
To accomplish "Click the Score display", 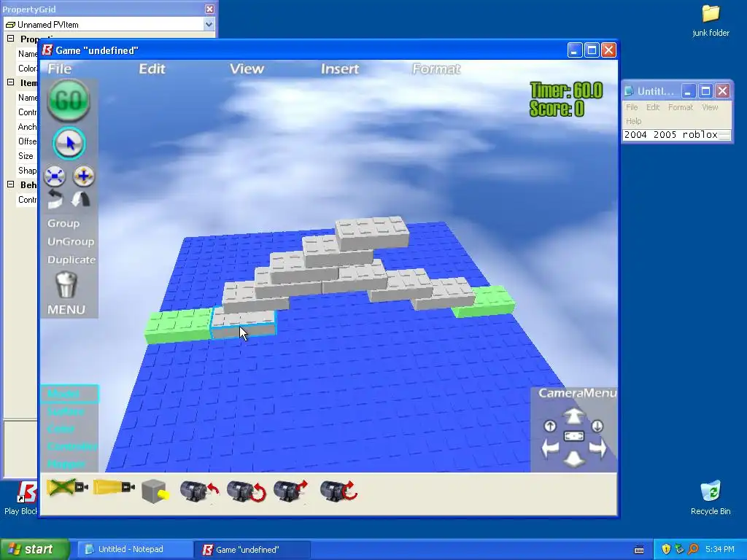I will click(557, 109).
